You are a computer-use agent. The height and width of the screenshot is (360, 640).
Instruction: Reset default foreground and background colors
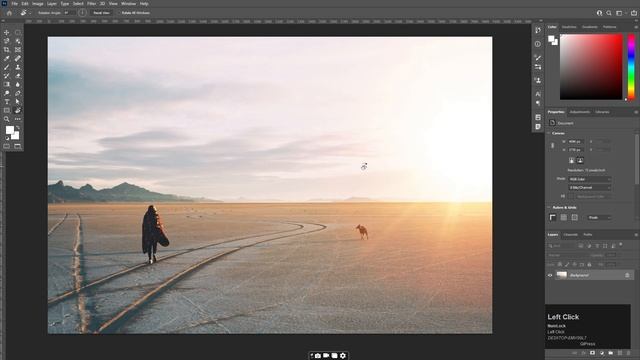(x=7, y=138)
